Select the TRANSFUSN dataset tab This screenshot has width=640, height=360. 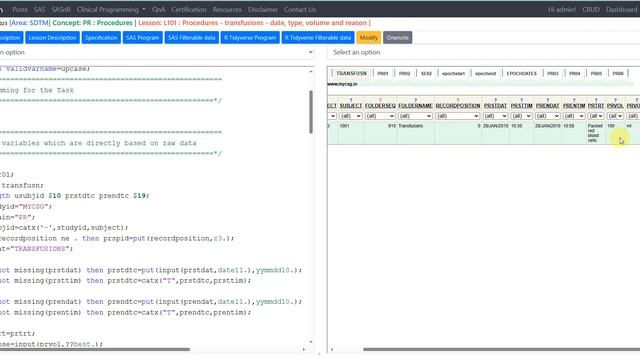click(351, 73)
